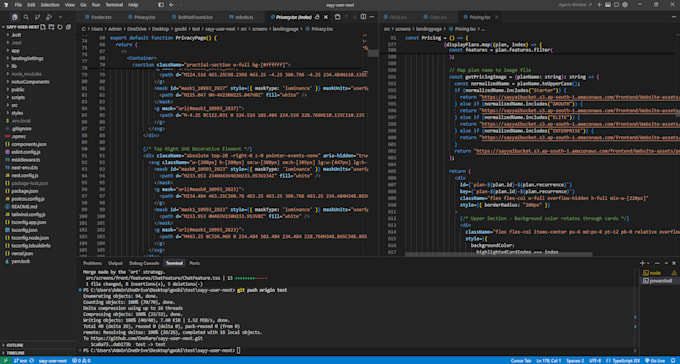
Task: Click Go Live in status bar
Action: (655, 361)
